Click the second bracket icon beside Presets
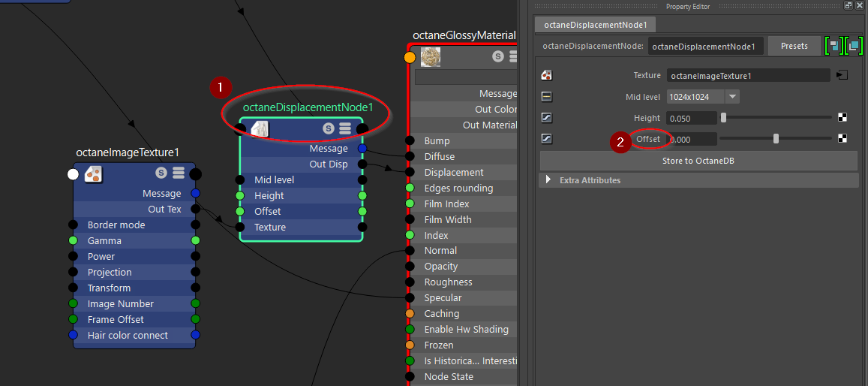Image resolution: width=868 pixels, height=386 pixels. (x=854, y=46)
